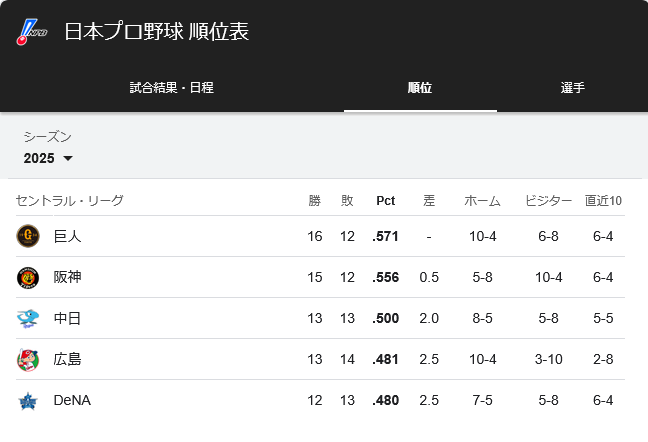The height and width of the screenshot is (442, 648).
Task: Click the 直近10 column header
Action: [x=603, y=201]
